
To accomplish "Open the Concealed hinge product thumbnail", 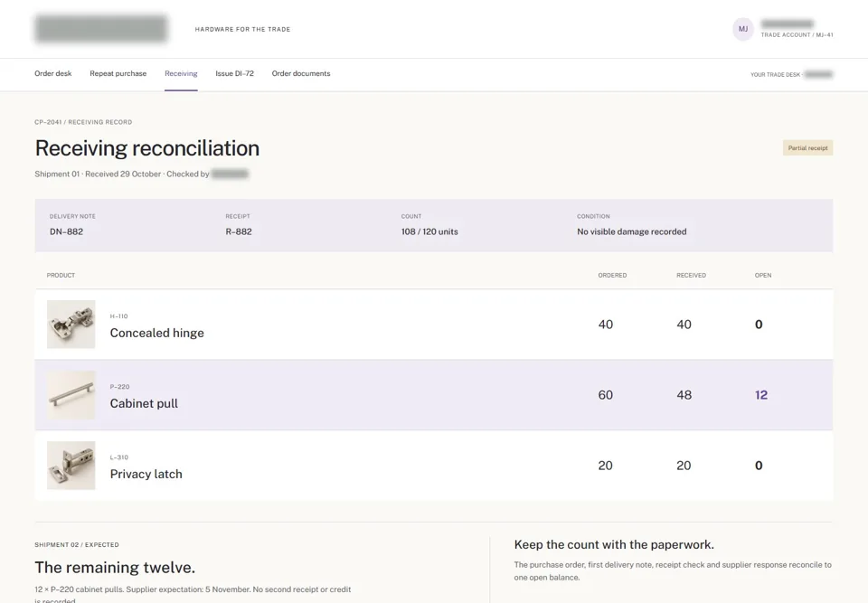I will [71, 325].
